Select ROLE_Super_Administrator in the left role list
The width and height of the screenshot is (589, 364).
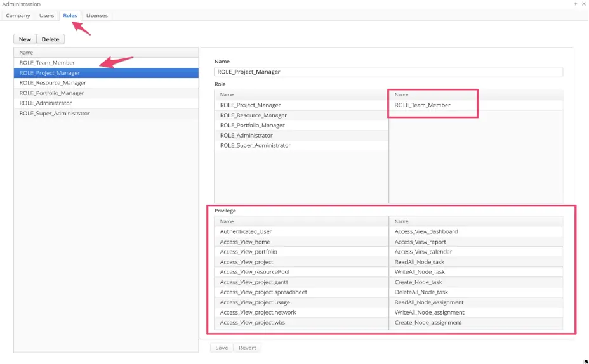pos(106,114)
